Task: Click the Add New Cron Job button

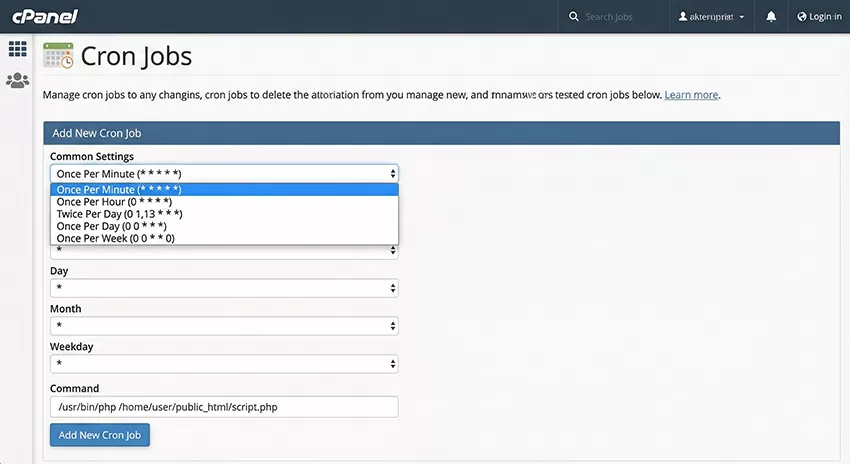Action: coord(100,435)
